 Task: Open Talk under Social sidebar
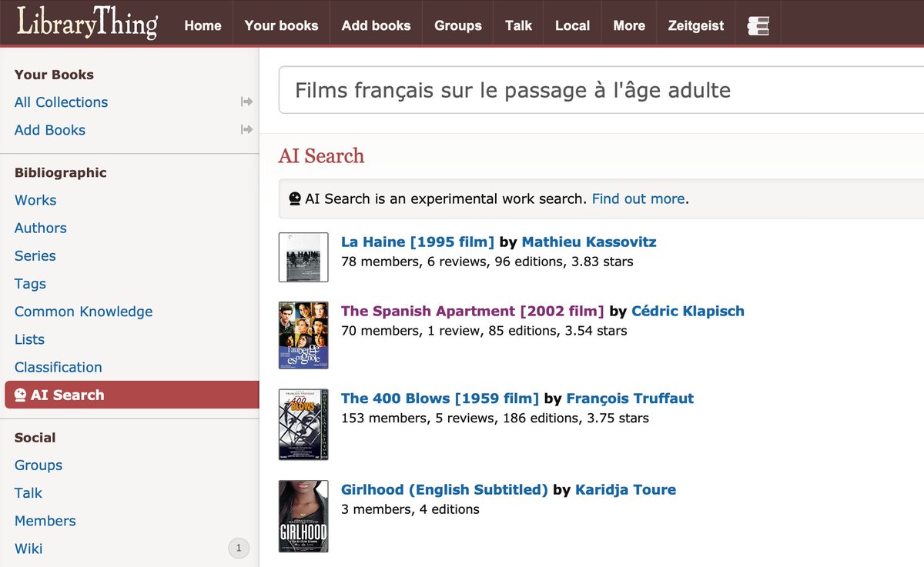[x=28, y=492]
